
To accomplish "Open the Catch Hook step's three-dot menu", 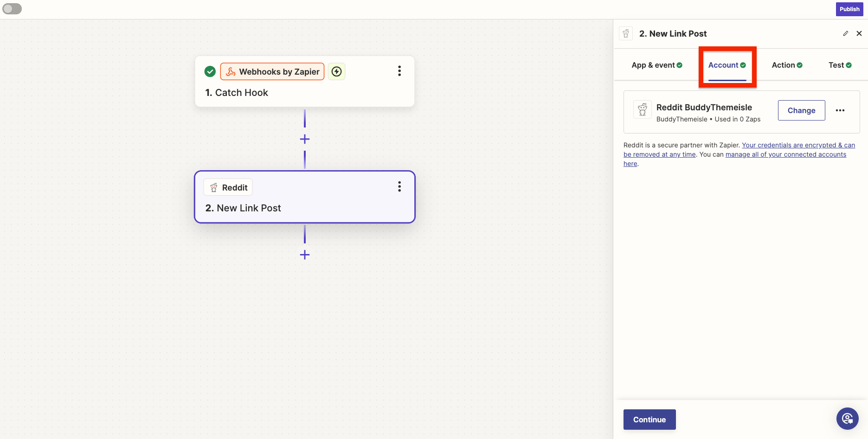I will (x=399, y=71).
